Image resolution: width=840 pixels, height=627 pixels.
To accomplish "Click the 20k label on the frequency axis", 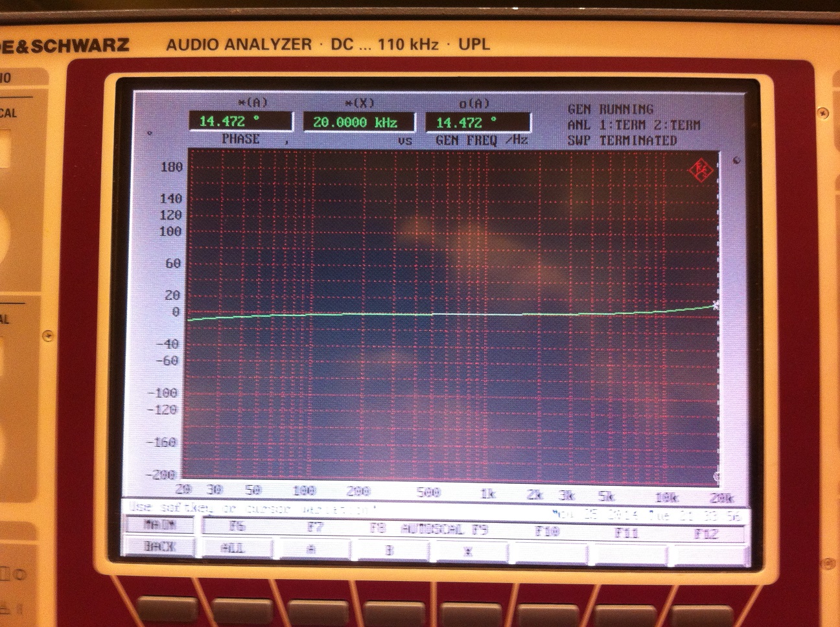I will click(721, 497).
